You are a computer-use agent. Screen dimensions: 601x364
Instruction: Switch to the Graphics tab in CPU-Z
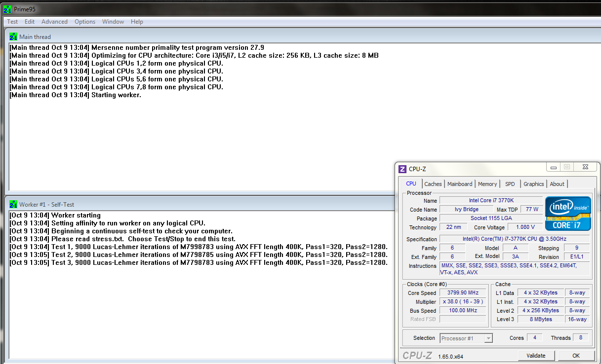pyautogui.click(x=534, y=184)
